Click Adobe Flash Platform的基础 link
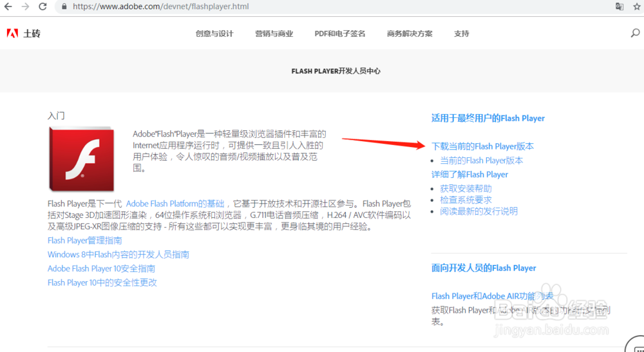Image resolution: width=644 pixels, height=352 pixels. tap(175, 204)
